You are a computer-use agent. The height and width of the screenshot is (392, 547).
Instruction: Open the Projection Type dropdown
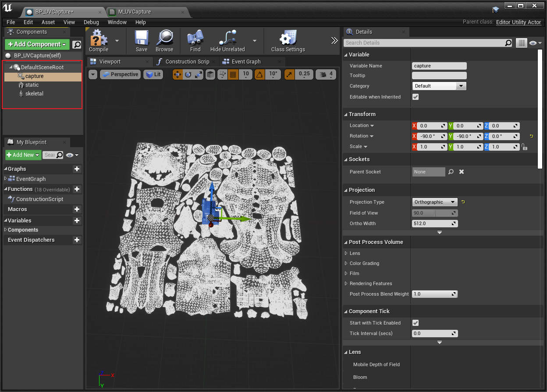[x=435, y=202]
